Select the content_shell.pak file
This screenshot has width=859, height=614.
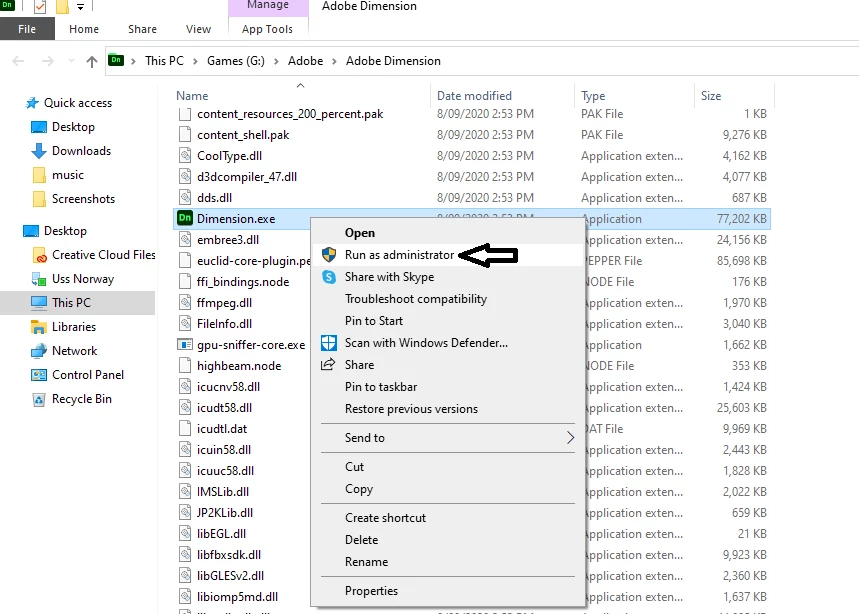pos(472,135)
